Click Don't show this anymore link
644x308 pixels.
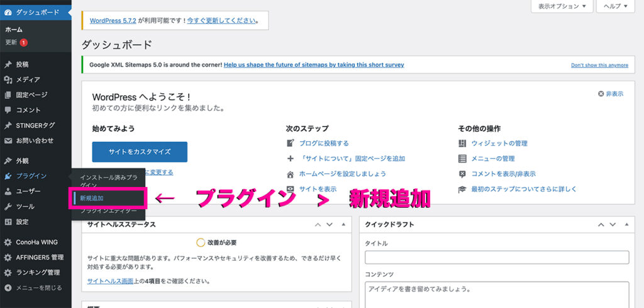pyautogui.click(x=599, y=65)
